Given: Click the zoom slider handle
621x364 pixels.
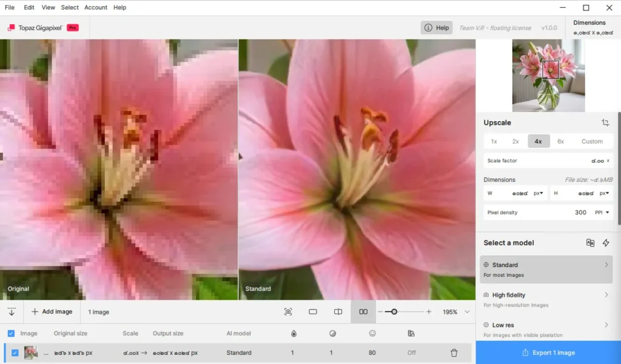Looking at the screenshot, I should pyautogui.click(x=394, y=312).
